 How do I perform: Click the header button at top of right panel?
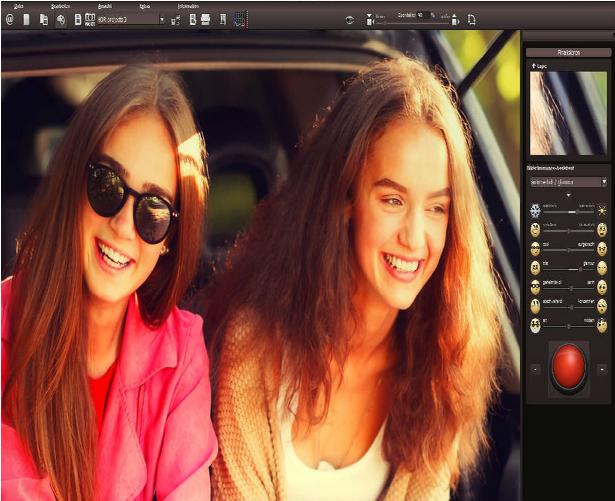click(568, 53)
